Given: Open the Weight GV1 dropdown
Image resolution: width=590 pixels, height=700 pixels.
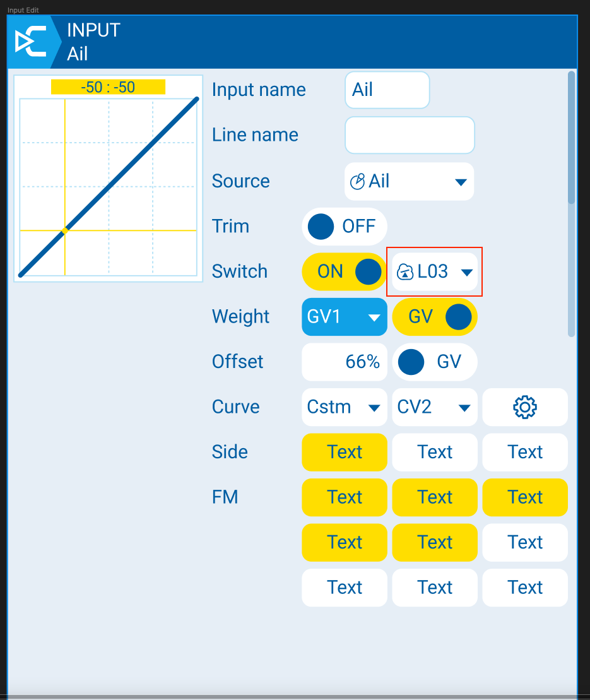Looking at the screenshot, I should coord(344,316).
